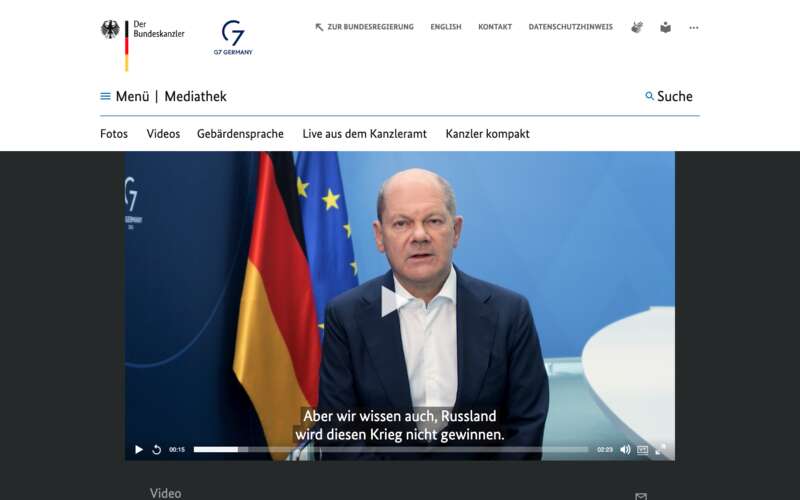Image resolution: width=800 pixels, height=500 pixels.
Task: Switch to English language
Action: (446, 27)
